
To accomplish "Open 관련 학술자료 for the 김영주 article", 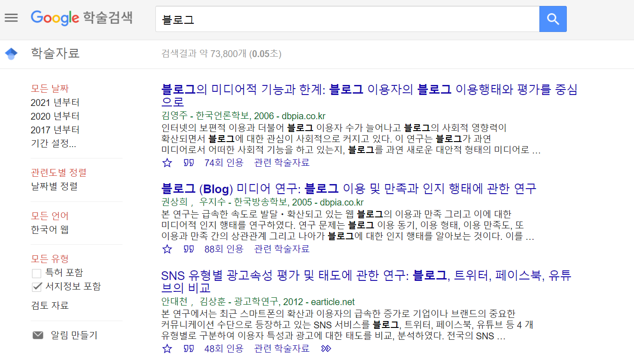I will pyautogui.click(x=282, y=163).
